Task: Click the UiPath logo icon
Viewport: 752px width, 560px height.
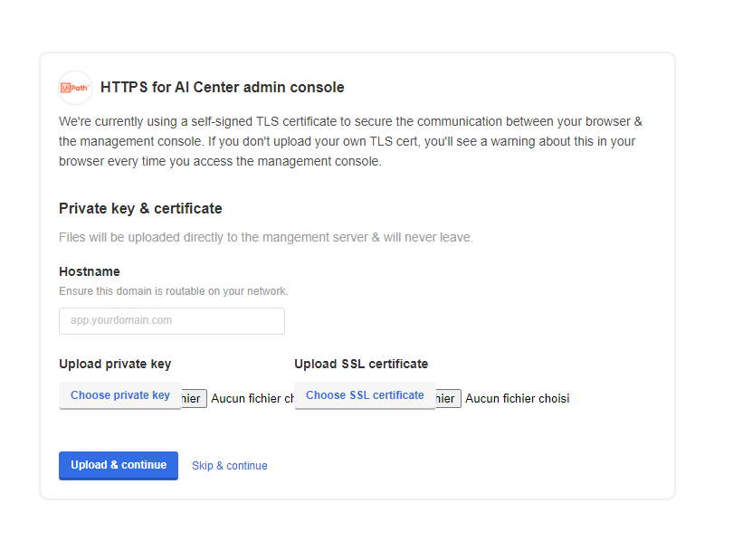Action: (75, 87)
